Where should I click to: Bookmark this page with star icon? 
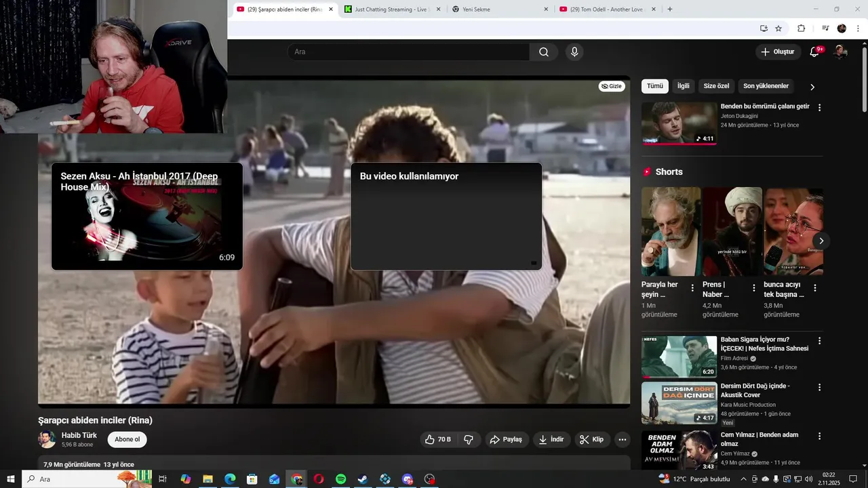[x=778, y=28]
